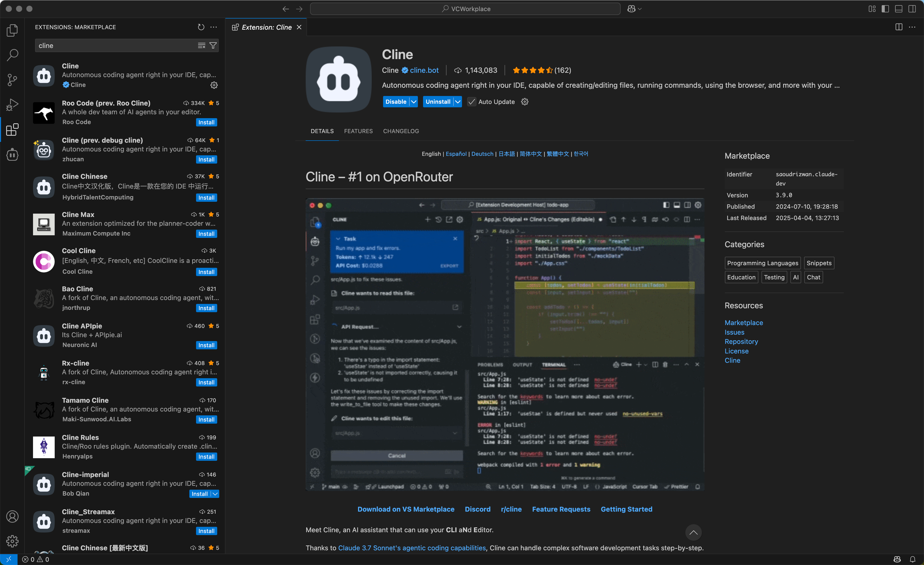The height and width of the screenshot is (565, 924).
Task: Open the Cline robot icon in activity bar
Action: [12, 154]
